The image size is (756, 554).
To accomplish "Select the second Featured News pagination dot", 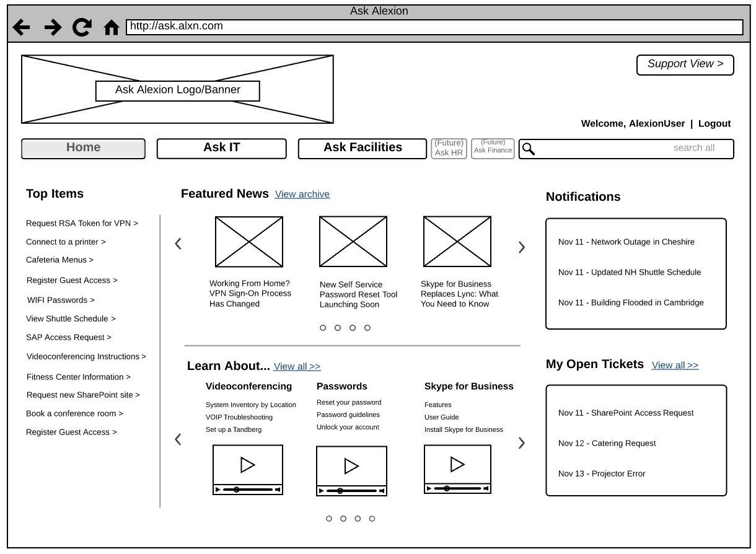I will coord(338,328).
